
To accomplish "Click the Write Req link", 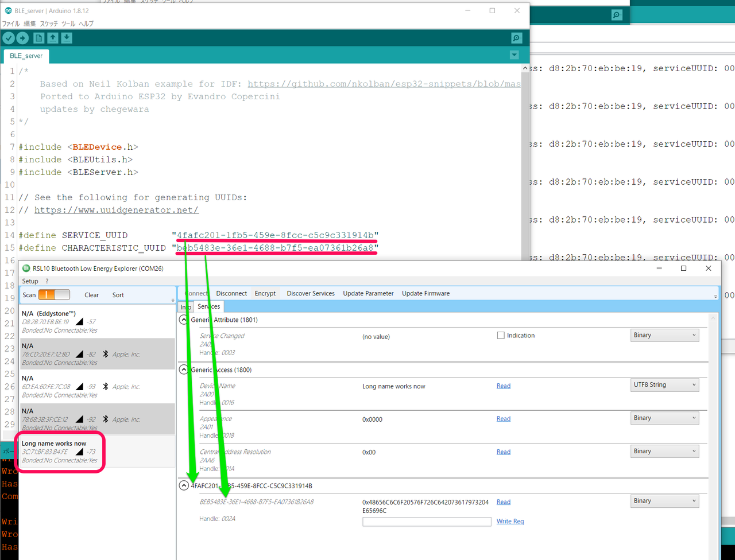I will click(510, 522).
